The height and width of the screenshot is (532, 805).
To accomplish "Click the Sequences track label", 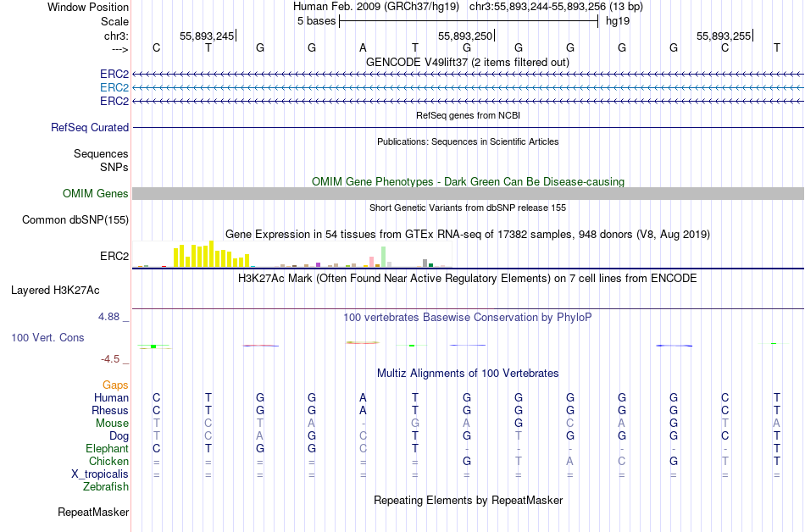I will point(101,154).
